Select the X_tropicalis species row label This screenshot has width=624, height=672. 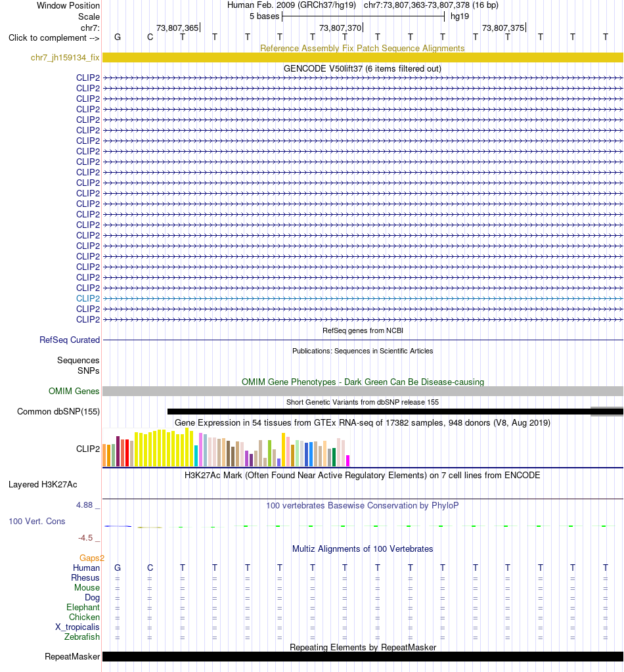point(77,627)
